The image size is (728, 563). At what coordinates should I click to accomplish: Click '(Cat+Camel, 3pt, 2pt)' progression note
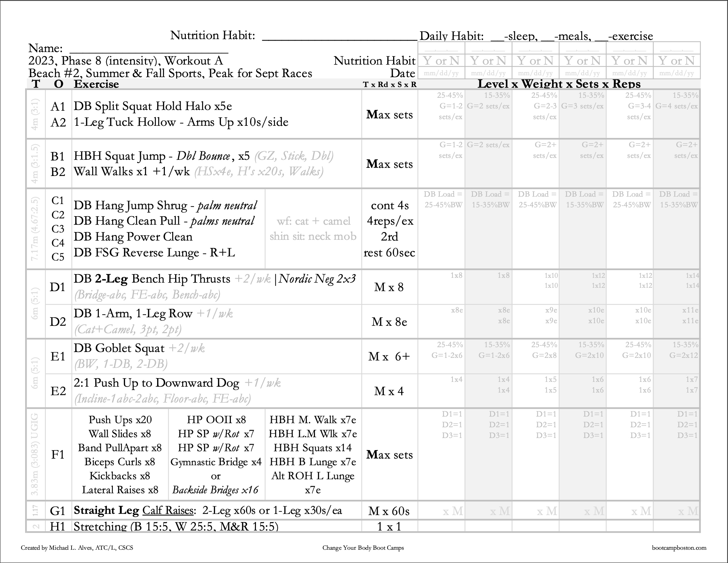(128, 329)
